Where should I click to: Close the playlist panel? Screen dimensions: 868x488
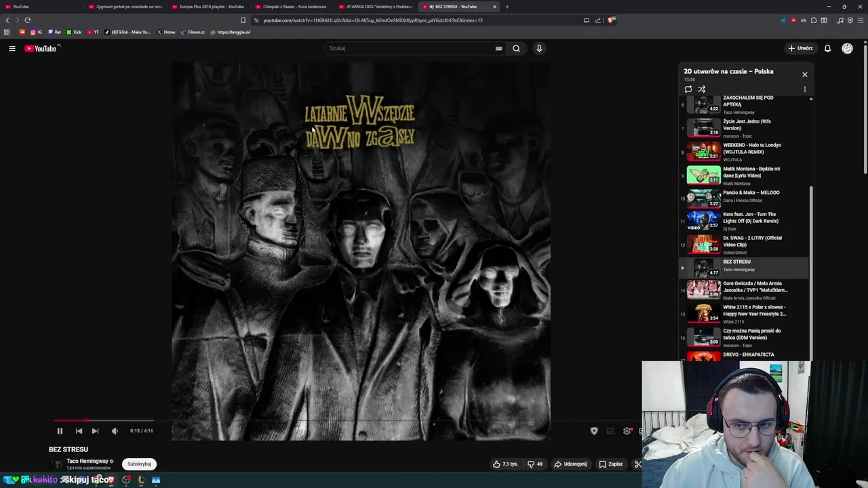tap(805, 75)
